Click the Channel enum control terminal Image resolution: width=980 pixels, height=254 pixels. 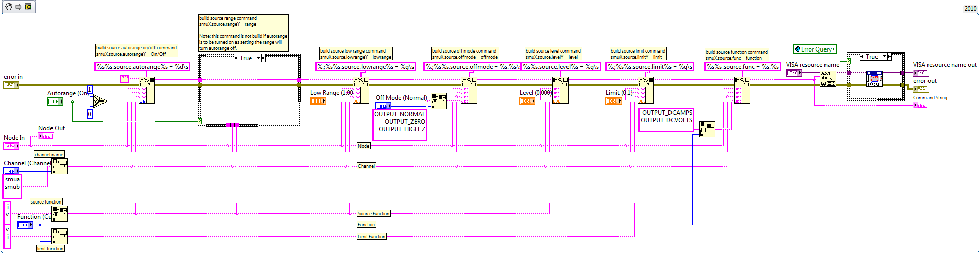12,171
